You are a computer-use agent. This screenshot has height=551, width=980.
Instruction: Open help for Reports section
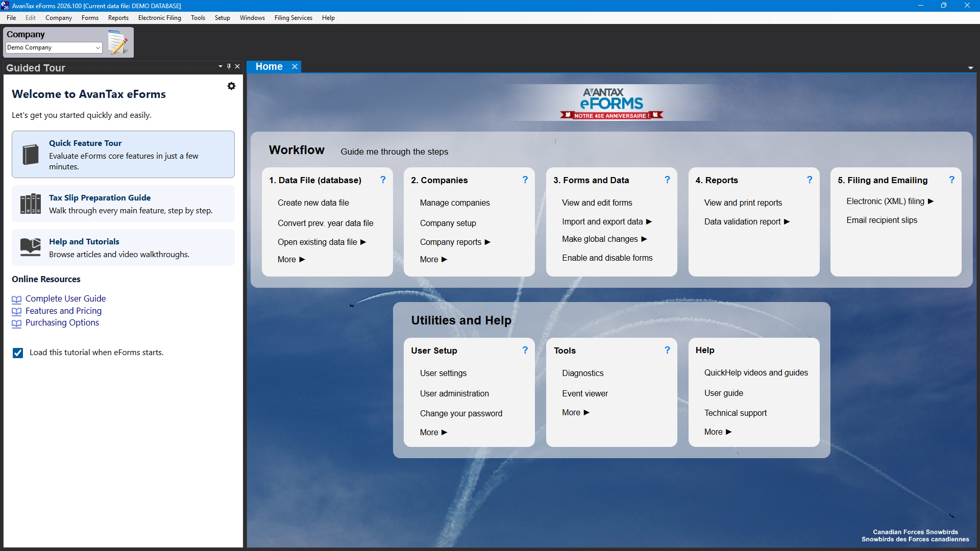coord(810,180)
